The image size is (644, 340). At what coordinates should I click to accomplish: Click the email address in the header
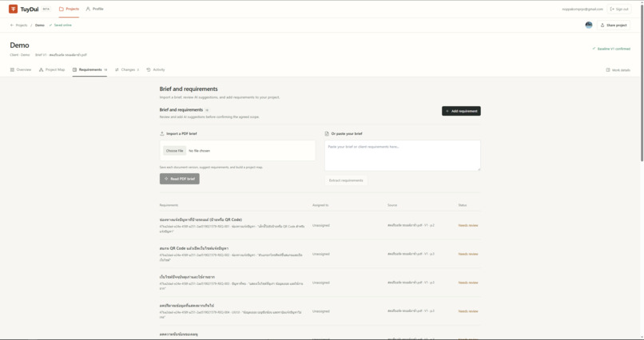pos(582,9)
